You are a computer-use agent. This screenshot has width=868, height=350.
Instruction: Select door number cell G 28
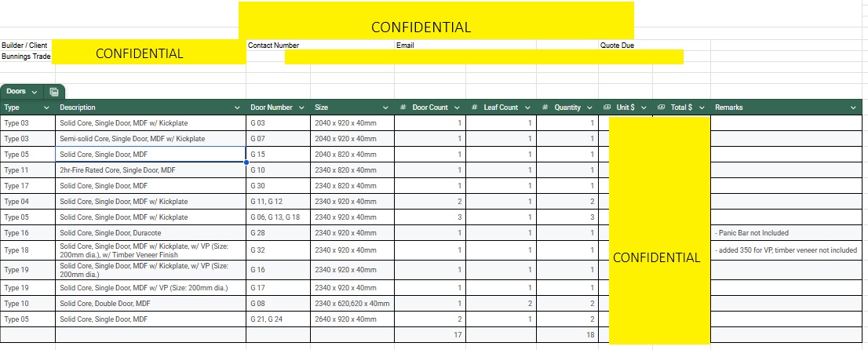click(x=278, y=232)
